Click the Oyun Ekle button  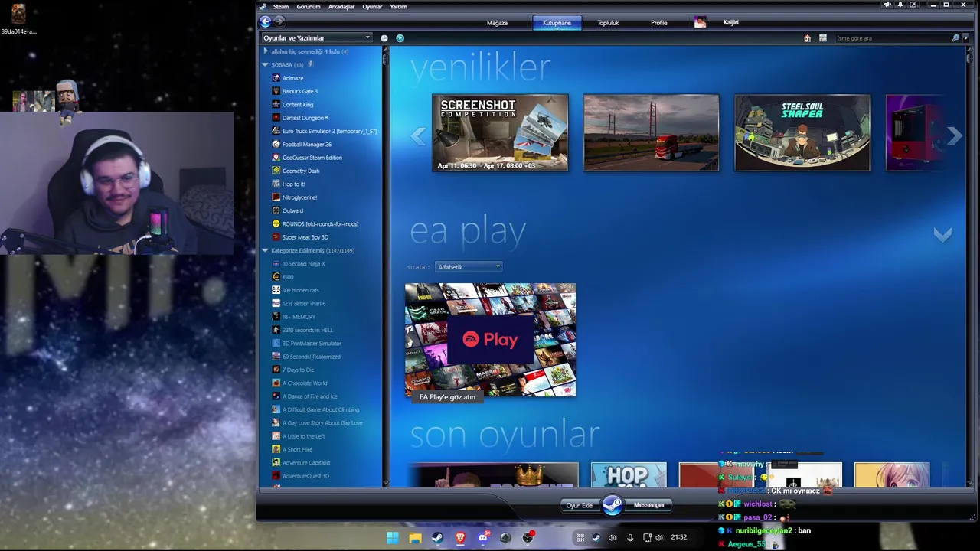coord(579,505)
